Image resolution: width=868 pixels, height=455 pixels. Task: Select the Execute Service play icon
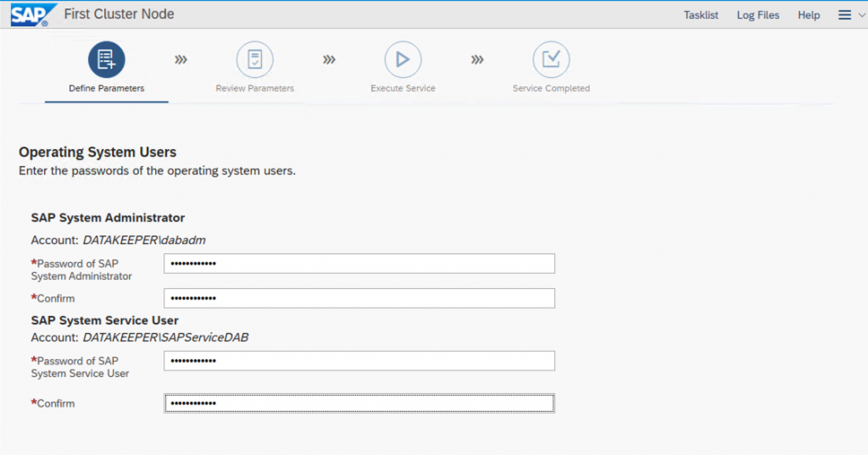[x=403, y=59]
